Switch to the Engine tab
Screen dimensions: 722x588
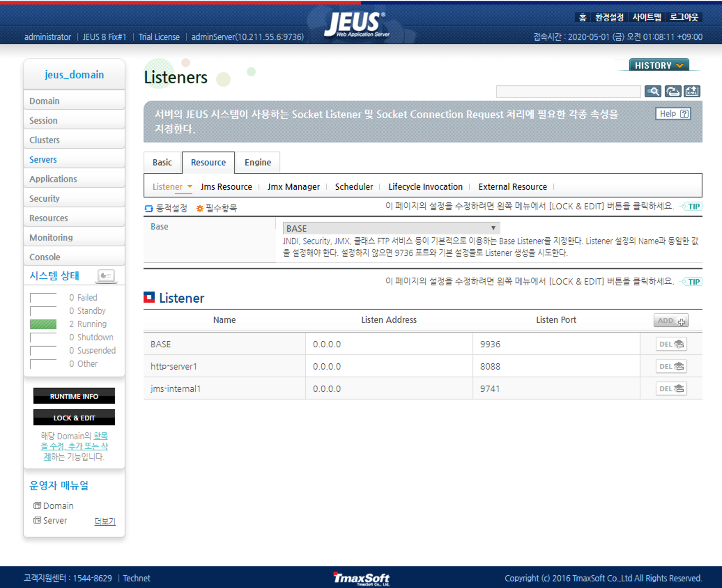point(258,162)
